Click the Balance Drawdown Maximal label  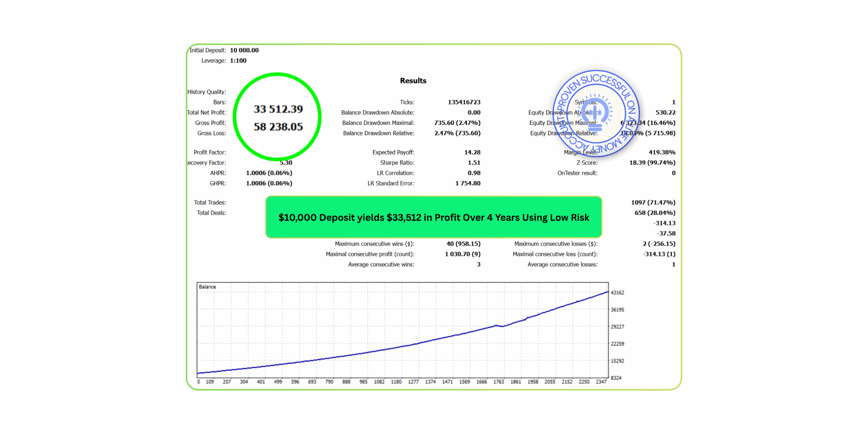coord(378,123)
